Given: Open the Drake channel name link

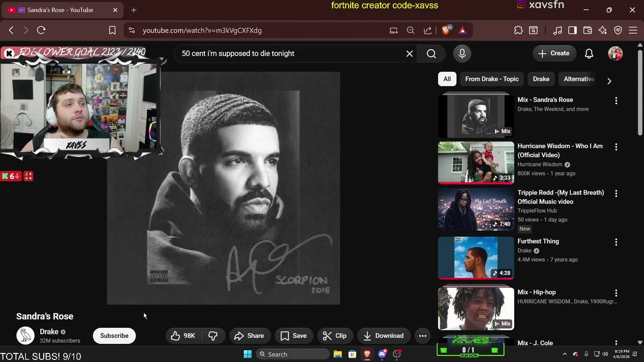Looking at the screenshot, I should pyautogui.click(x=49, y=332).
